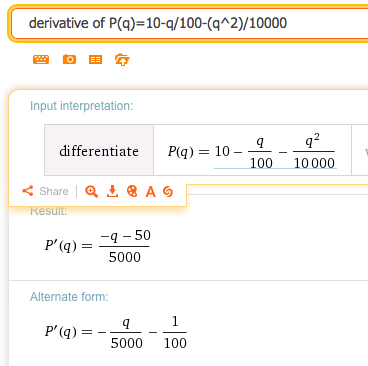
Task: Select the camera image input icon
Action: [x=69, y=60]
